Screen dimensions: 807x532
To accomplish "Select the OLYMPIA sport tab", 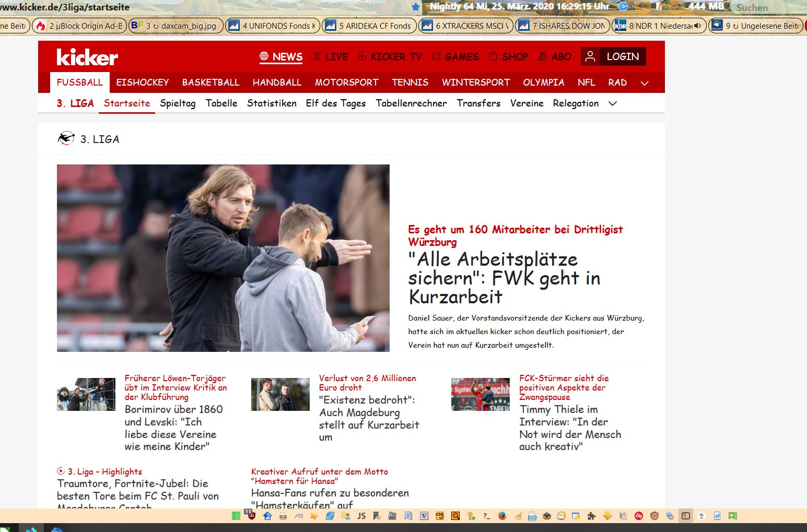I will (544, 82).
